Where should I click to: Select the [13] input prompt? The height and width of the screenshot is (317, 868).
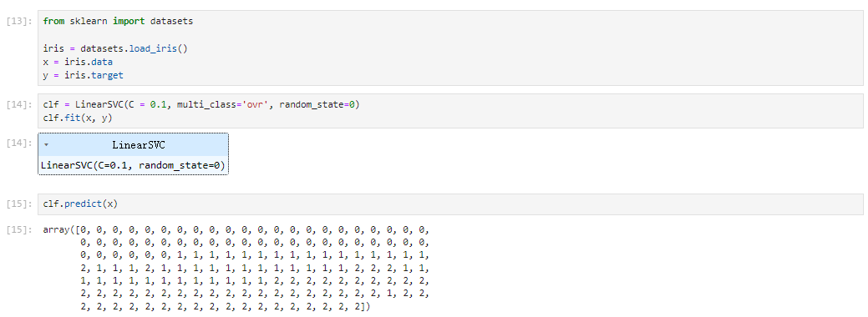pos(19,21)
